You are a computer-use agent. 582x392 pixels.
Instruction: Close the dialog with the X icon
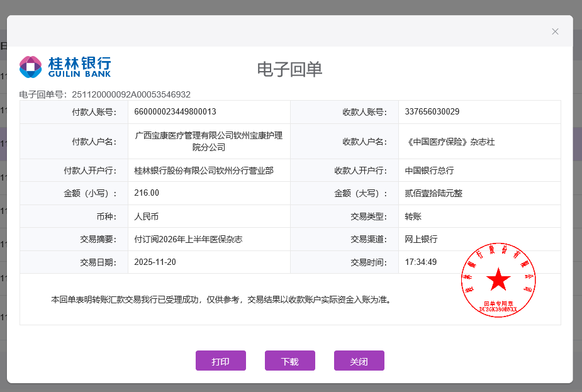(555, 31)
